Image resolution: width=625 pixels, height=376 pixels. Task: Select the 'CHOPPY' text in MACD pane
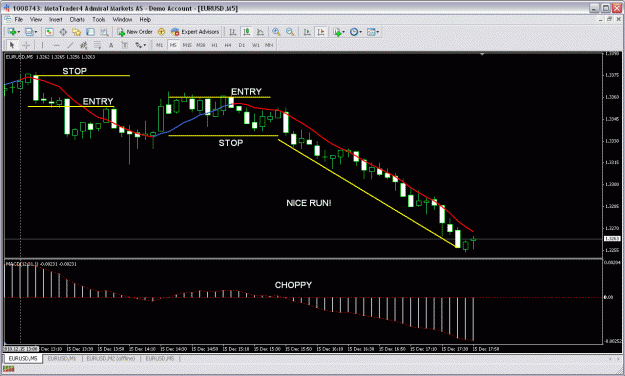point(293,285)
